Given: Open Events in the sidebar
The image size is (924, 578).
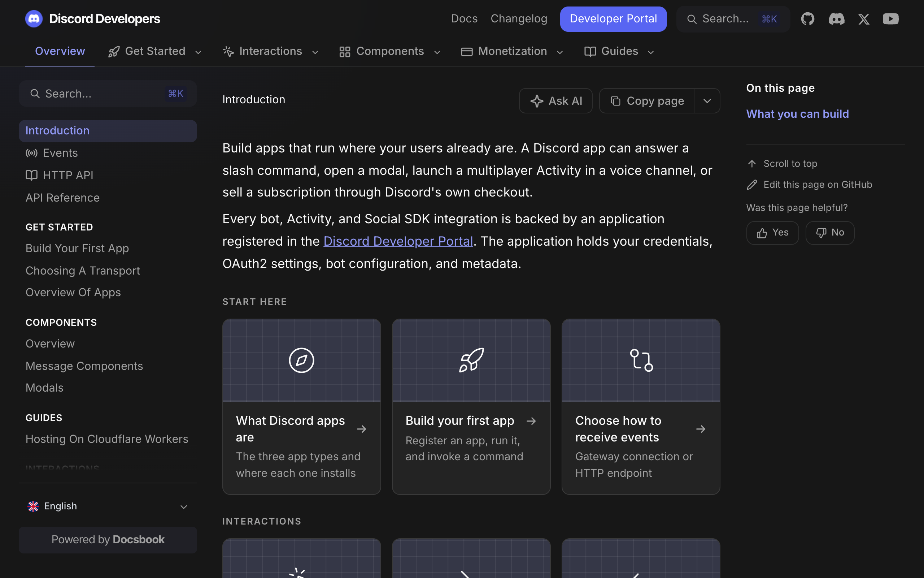Looking at the screenshot, I should tap(108, 153).
